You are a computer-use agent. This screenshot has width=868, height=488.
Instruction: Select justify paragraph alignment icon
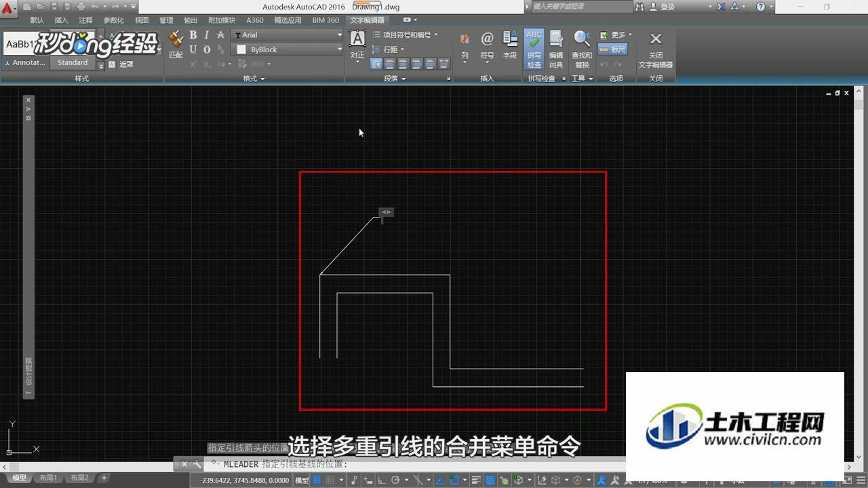[431, 64]
